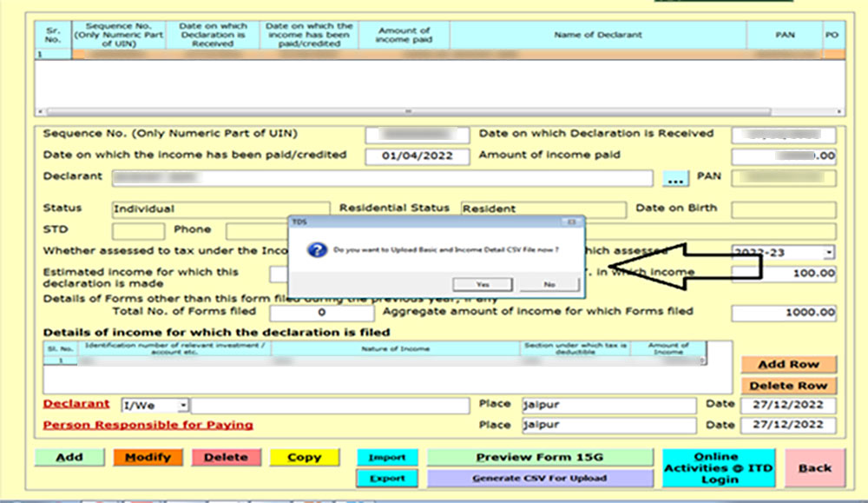Open the 2022-23 assessment year dropdown

[829, 250]
